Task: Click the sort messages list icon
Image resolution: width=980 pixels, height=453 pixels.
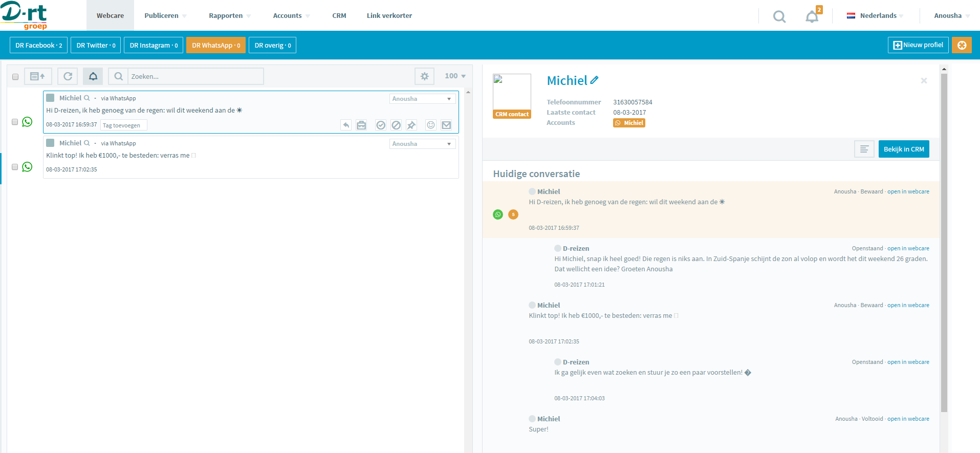Action: (38, 76)
